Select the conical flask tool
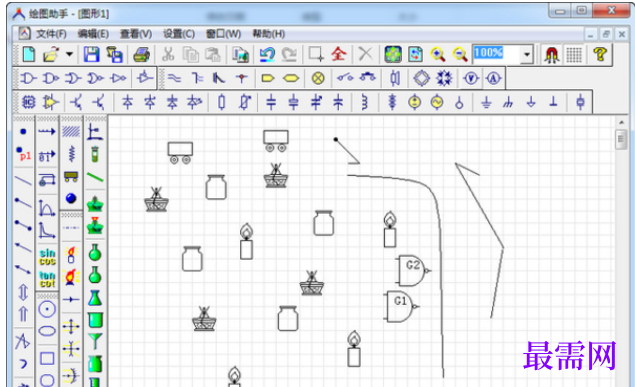The width and height of the screenshot is (635, 387). (x=95, y=298)
